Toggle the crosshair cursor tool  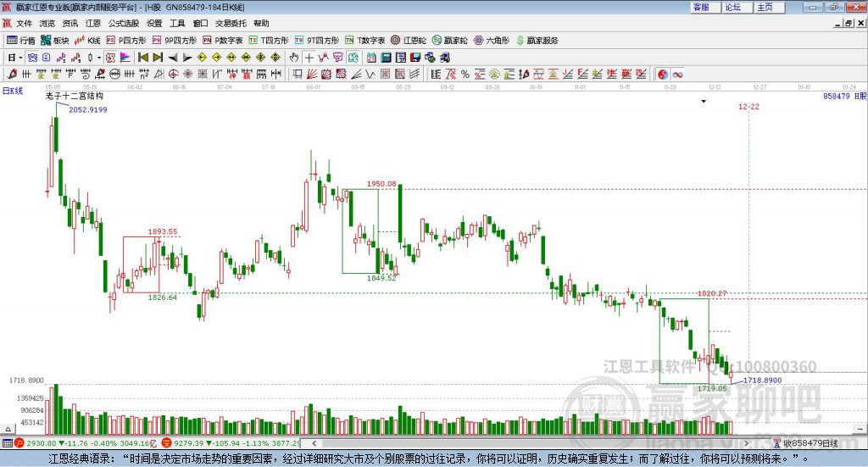309,58
